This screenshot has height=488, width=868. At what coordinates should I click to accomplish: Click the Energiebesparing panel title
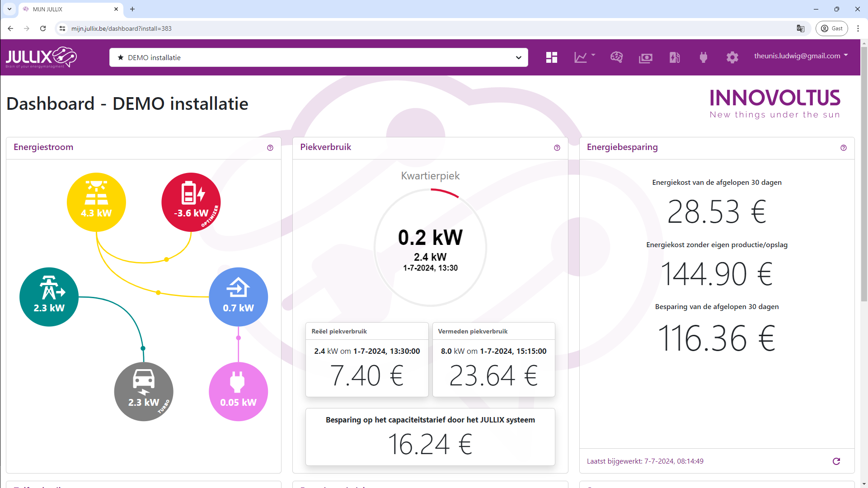622,147
